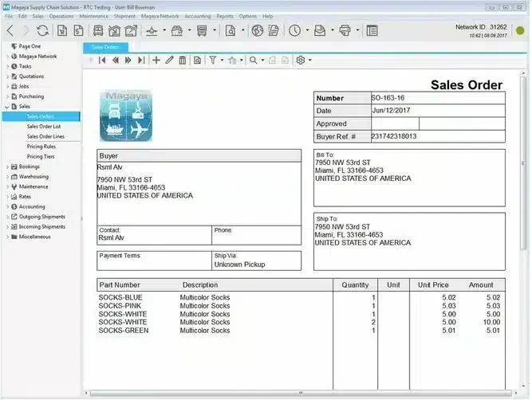
Task: Click the ground shipment truck icon
Action: [x=202, y=31]
